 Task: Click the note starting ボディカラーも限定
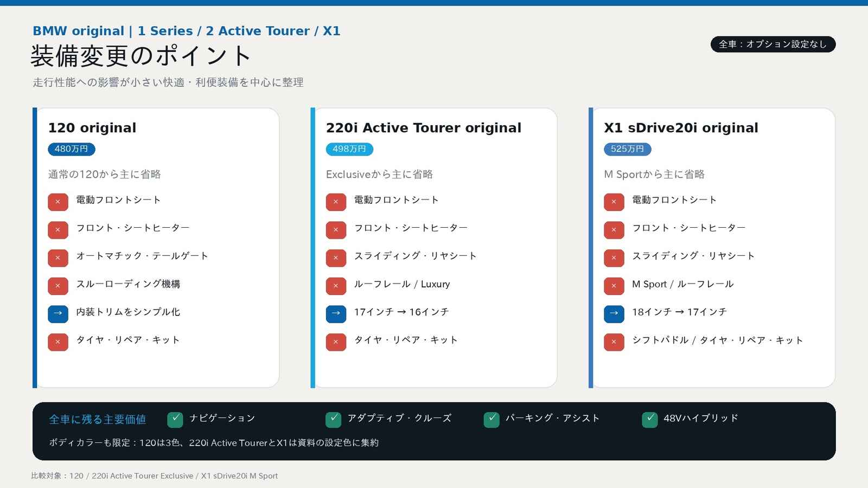[x=214, y=443]
